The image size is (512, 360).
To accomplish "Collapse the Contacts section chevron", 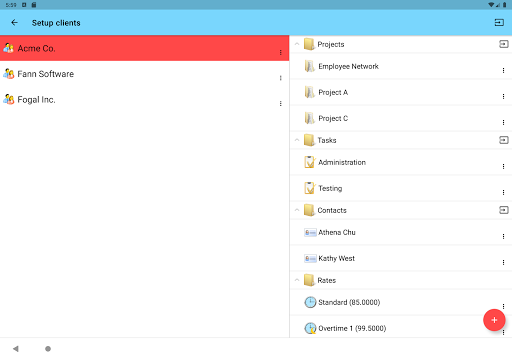I will coord(297,210).
